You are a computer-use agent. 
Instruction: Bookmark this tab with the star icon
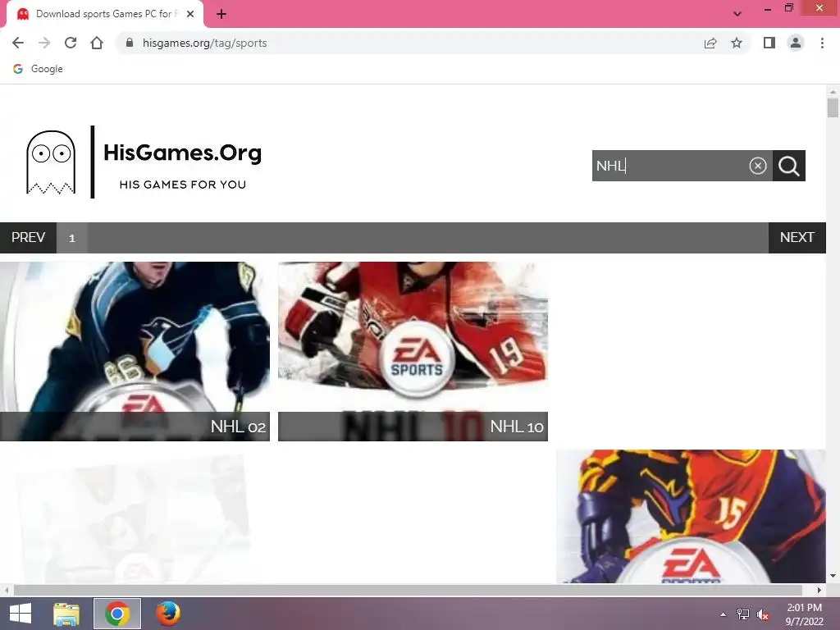(737, 43)
